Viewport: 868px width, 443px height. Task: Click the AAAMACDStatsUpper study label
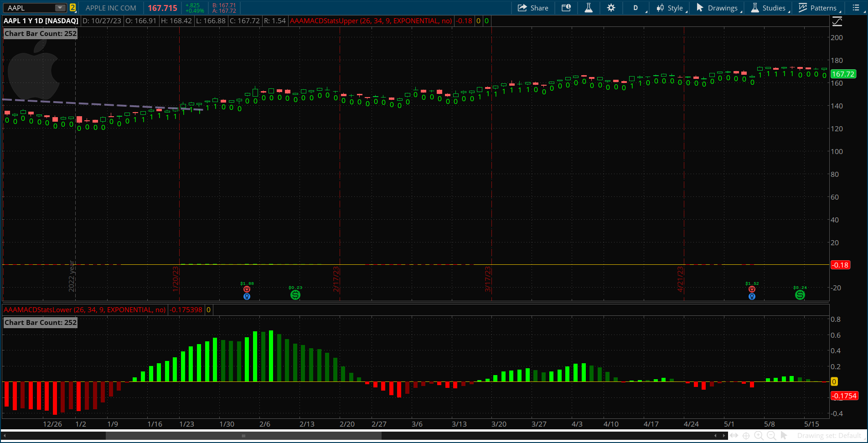(x=371, y=21)
